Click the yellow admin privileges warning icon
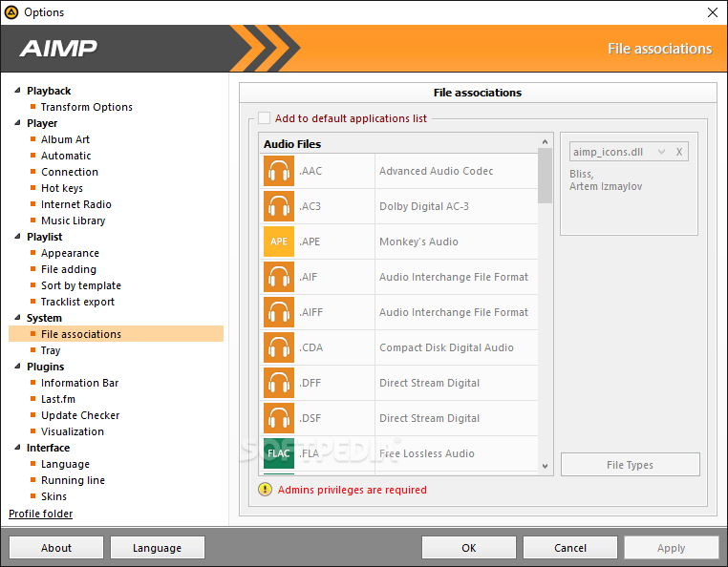Viewport: 728px width, 567px height. pos(265,489)
